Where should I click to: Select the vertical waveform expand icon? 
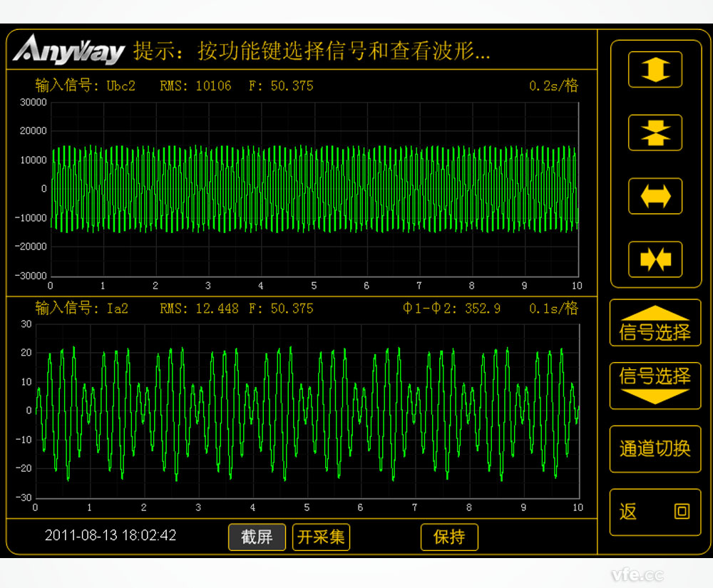[654, 69]
